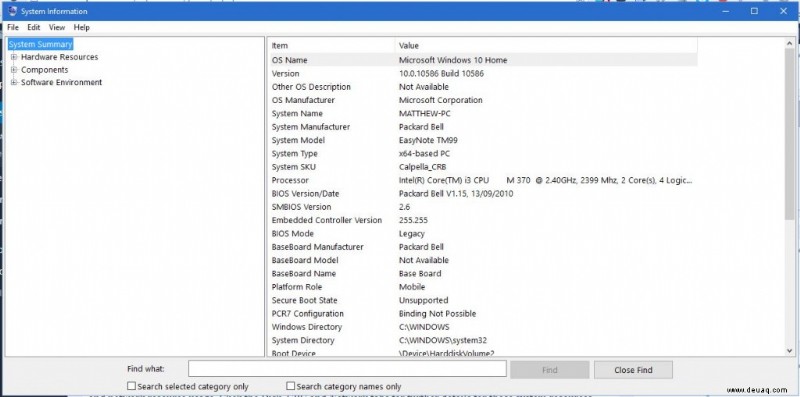The image size is (800, 397).
Task: Select the Hardware Resources tree item
Action: pos(59,57)
